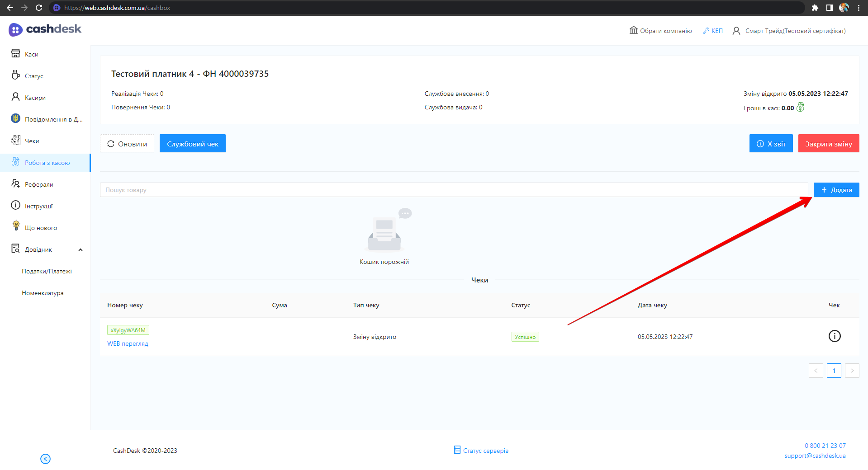Click the green money bag icon
This screenshot has width=868, height=470.
point(800,108)
